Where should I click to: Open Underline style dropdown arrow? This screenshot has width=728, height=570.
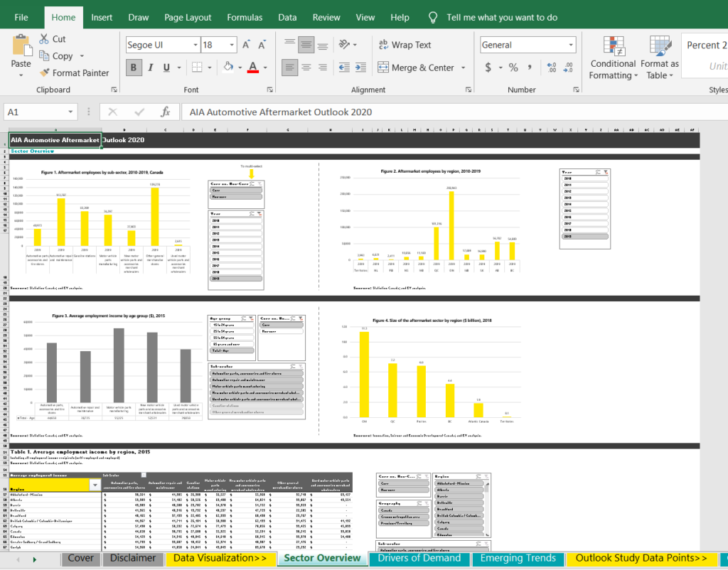click(179, 68)
